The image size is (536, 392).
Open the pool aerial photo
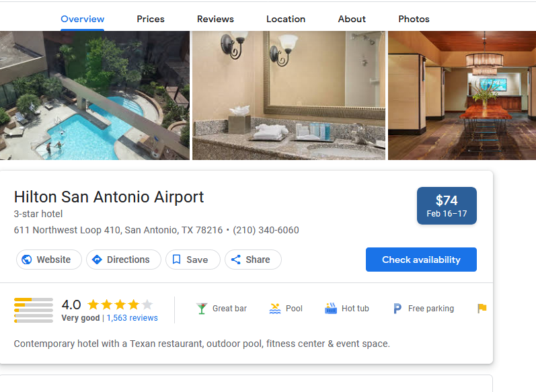[94, 95]
